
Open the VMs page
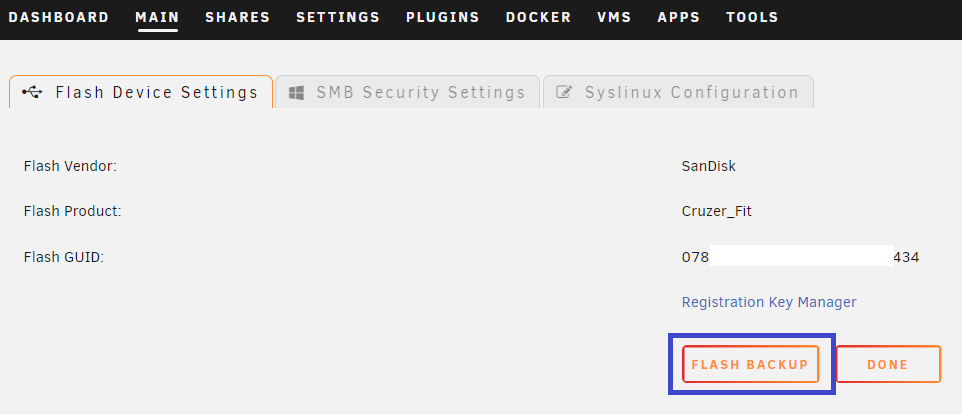click(614, 17)
